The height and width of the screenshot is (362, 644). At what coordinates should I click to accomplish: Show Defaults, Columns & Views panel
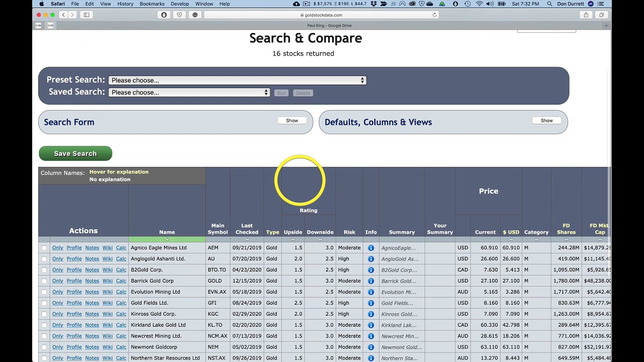click(x=546, y=121)
